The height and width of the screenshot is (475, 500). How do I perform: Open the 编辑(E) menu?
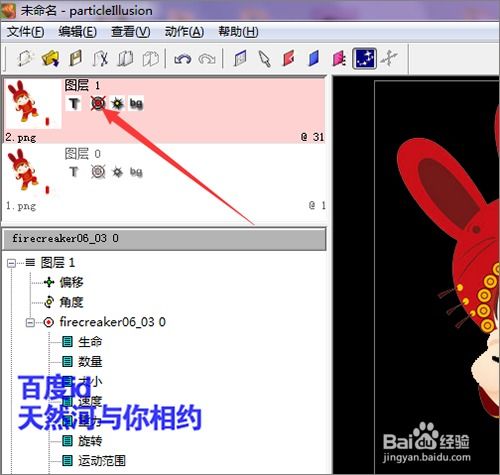tap(77, 32)
